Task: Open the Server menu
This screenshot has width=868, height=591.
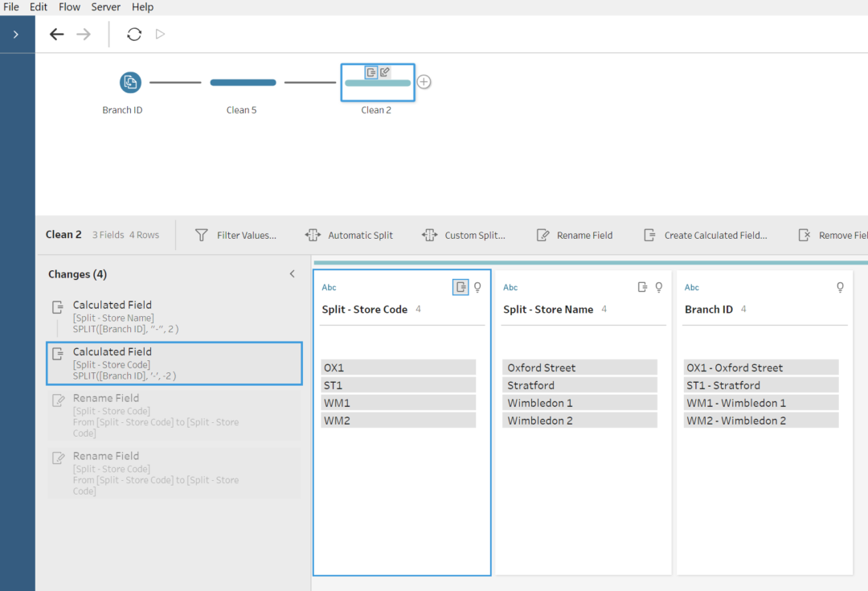Action: click(105, 6)
